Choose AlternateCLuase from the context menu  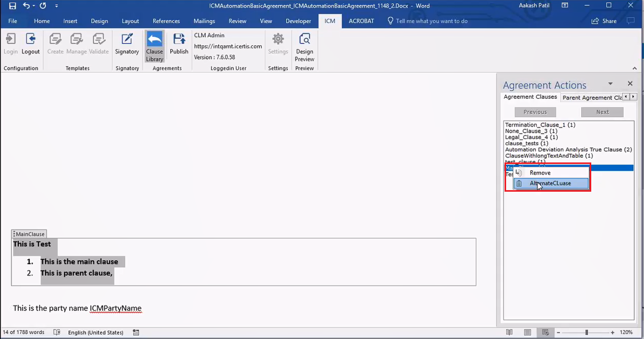551,183
